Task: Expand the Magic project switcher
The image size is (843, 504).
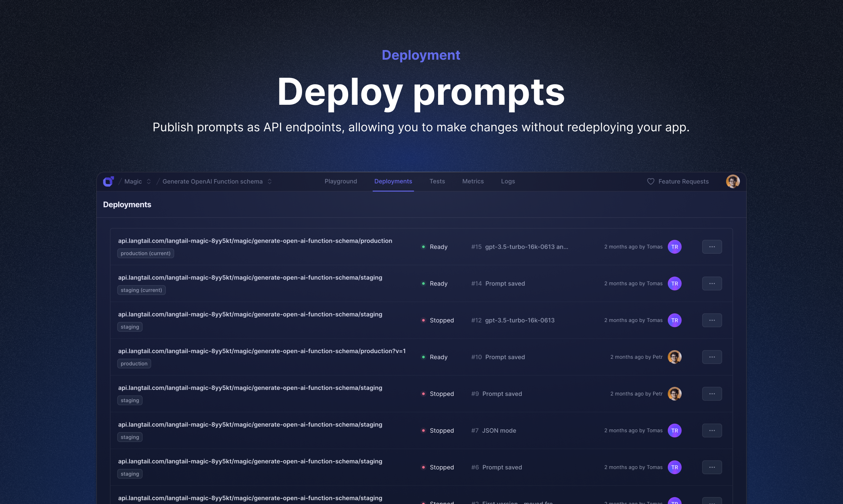Action: coord(149,181)
